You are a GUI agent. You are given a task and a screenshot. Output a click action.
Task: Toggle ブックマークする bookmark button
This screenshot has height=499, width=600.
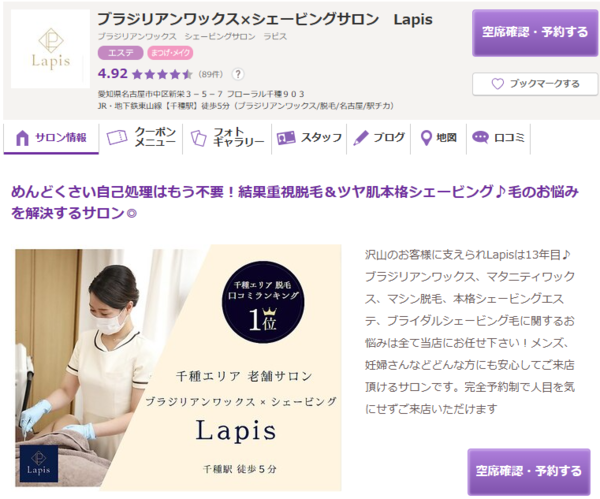[x=535, y=84]
